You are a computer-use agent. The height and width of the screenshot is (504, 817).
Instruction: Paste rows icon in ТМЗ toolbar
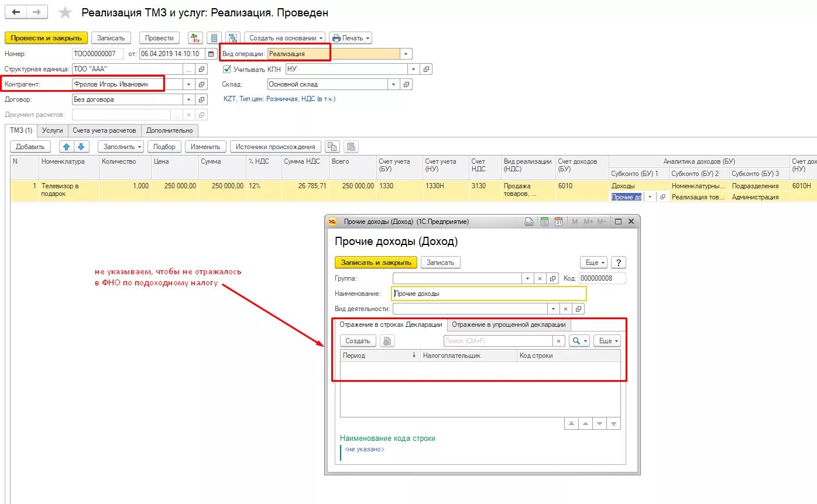351,147
